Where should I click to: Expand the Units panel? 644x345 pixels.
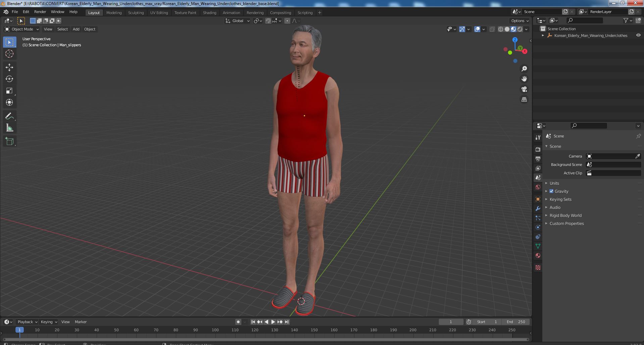[x=554, y=183]
